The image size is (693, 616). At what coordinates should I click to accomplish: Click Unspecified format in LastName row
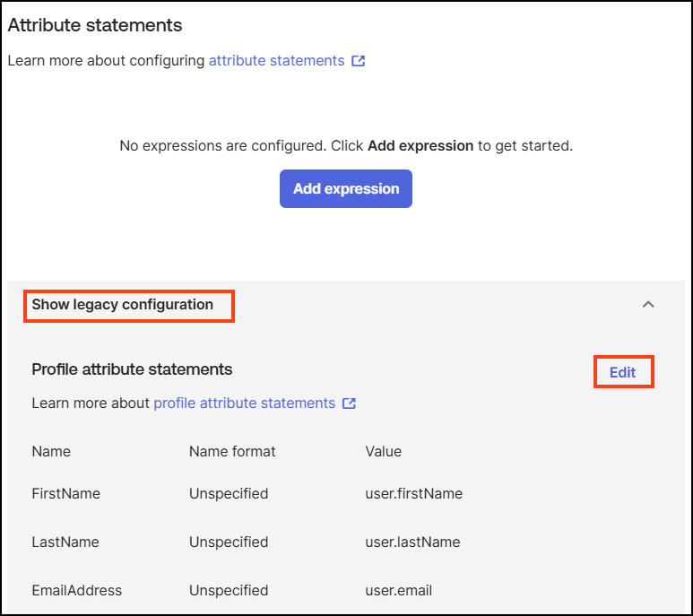229,542
